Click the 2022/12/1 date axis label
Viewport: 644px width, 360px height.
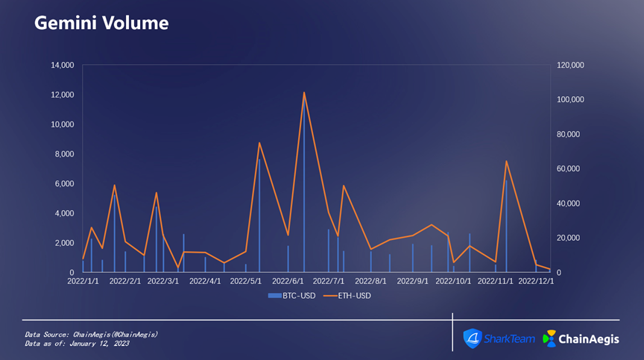(536, 281)
